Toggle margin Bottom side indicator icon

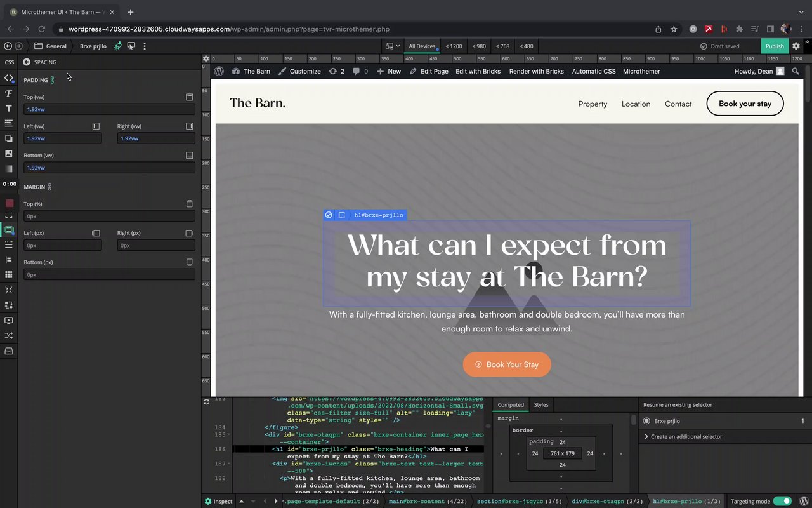point(189,262)
